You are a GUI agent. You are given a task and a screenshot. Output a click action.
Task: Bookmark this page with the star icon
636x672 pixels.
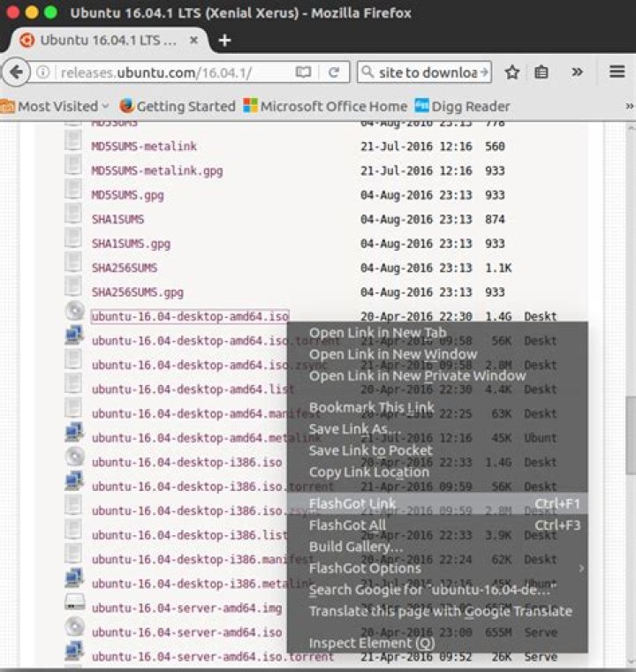point(511,72)
